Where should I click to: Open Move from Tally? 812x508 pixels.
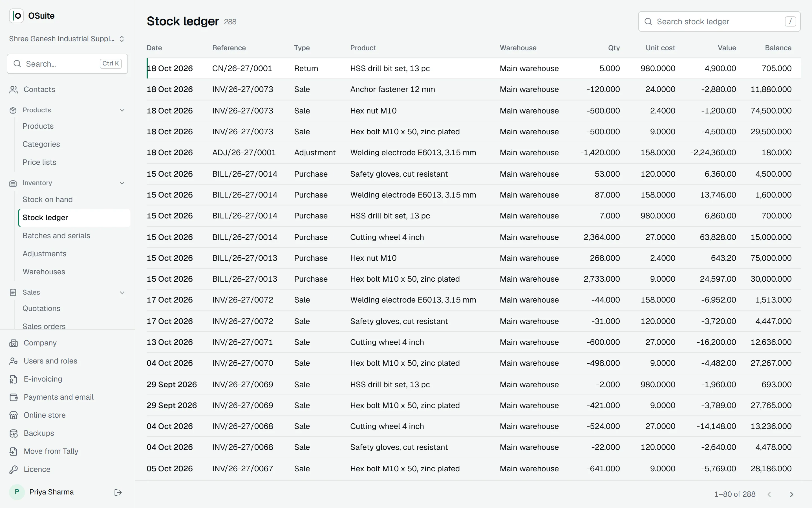(x=67, y=451)
